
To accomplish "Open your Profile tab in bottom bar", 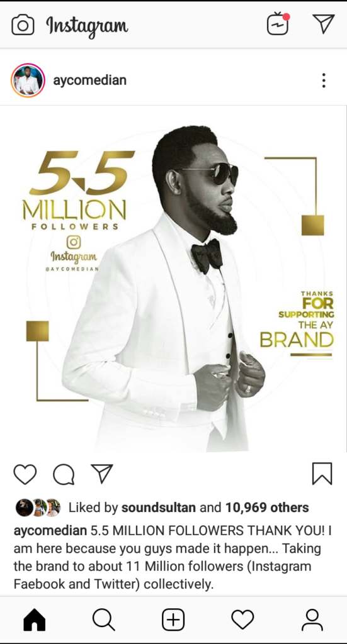I will click(x=312, y=619).
